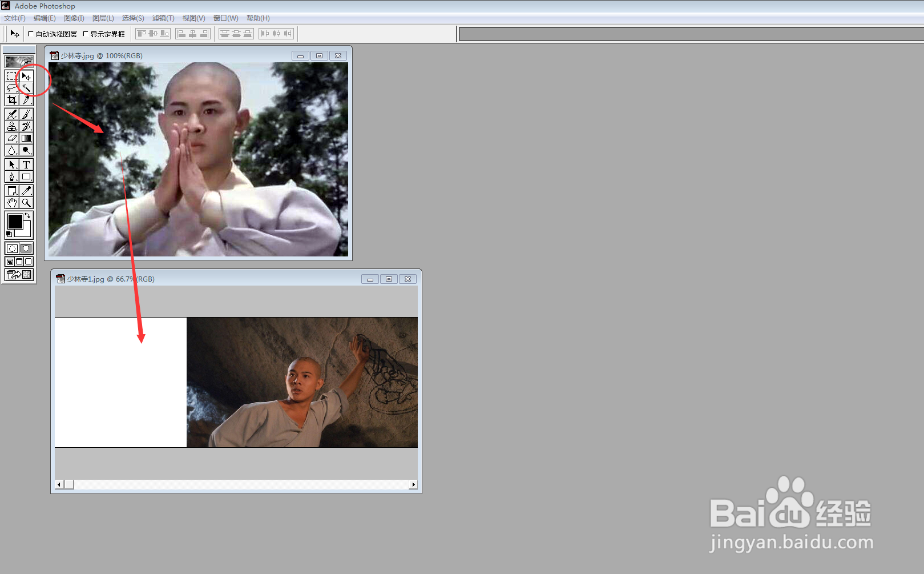Open the 选择(S) menu
924x574 pixels.
coord(133,18)
